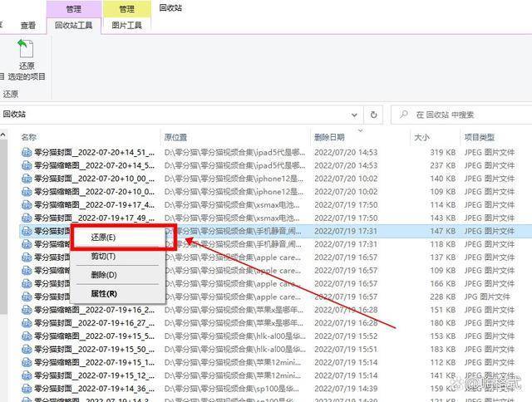The width and height of the screenshot is (532, 402).
Task: Click the 2022/07/19 17:31 date in highlighted row
Action: (x=346, y=231)
